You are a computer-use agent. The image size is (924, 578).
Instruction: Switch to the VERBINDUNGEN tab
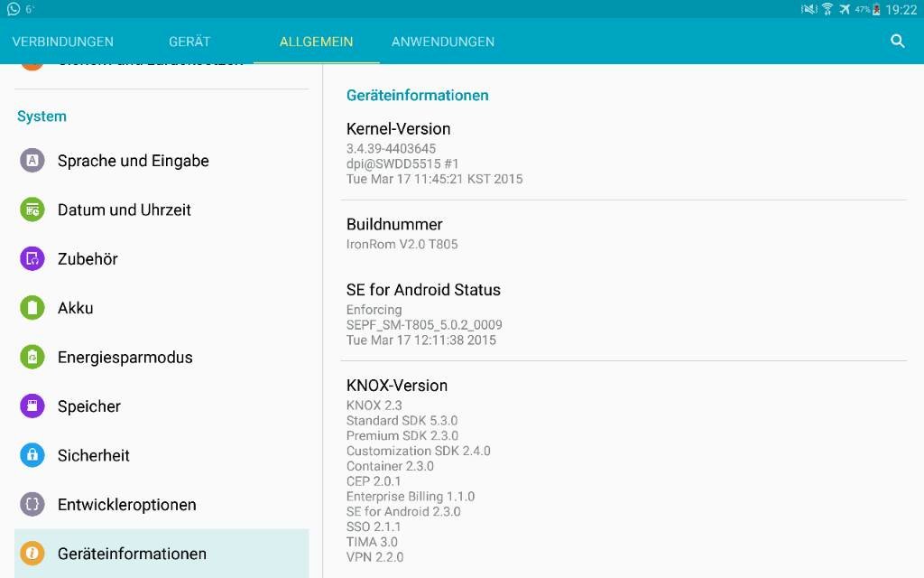click(63, 42)
